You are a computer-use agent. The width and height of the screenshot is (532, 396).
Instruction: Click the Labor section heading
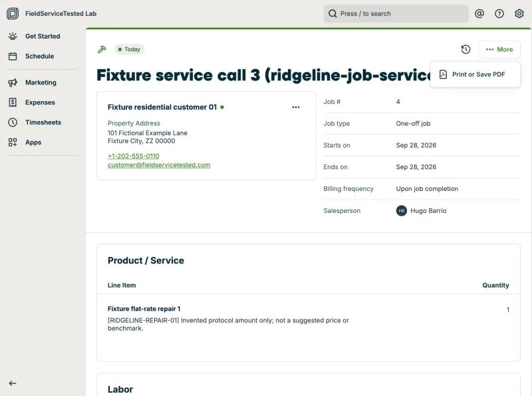click(120, 389)
